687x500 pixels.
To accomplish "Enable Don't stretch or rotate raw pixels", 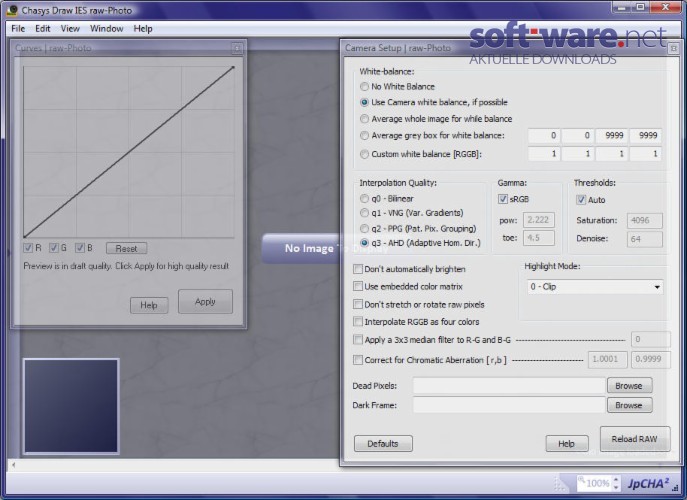I will coord(358,304).
